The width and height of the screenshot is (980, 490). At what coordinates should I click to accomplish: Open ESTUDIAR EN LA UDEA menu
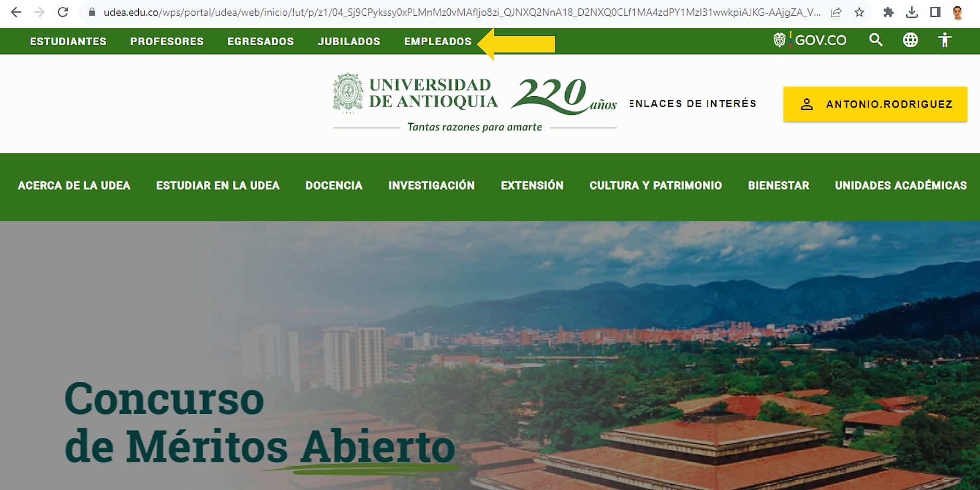point(218,186)
